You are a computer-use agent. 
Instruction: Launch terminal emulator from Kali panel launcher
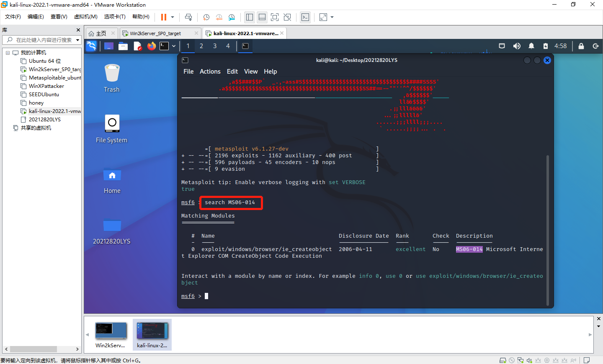[164, 46]
